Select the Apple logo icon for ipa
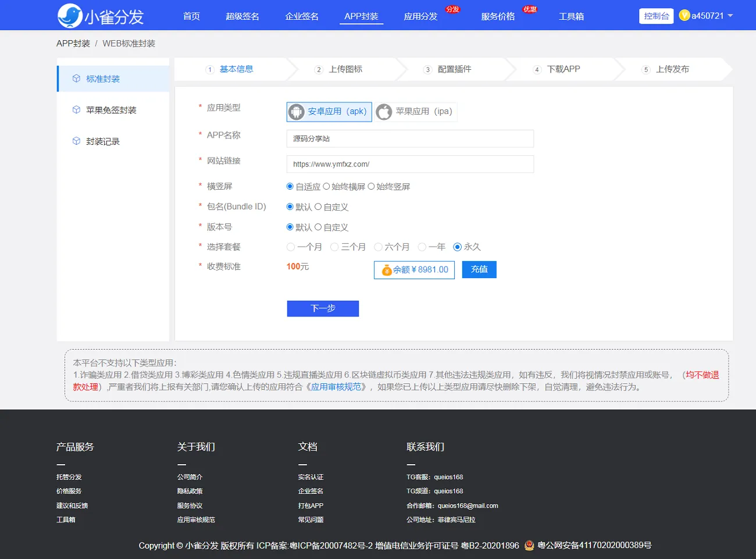Viewport: 756px width, 559px height. click(x=384, y=112)
